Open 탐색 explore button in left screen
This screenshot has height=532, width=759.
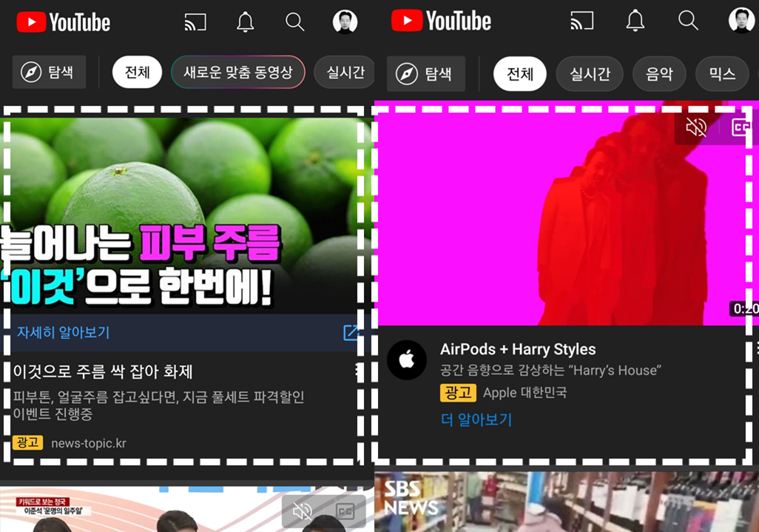point(49,72)
